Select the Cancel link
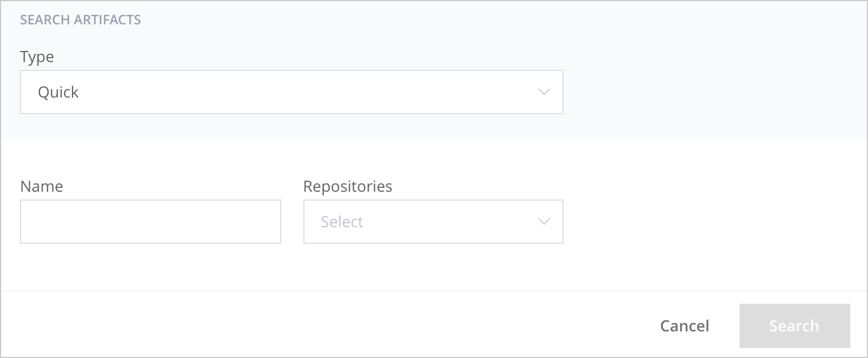The height and width of the screenshot is (358, 868). click(684, 326)
